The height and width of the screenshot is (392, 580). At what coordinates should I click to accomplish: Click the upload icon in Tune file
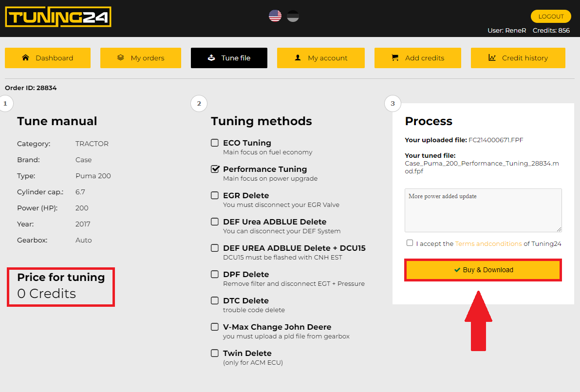[211, 57]
